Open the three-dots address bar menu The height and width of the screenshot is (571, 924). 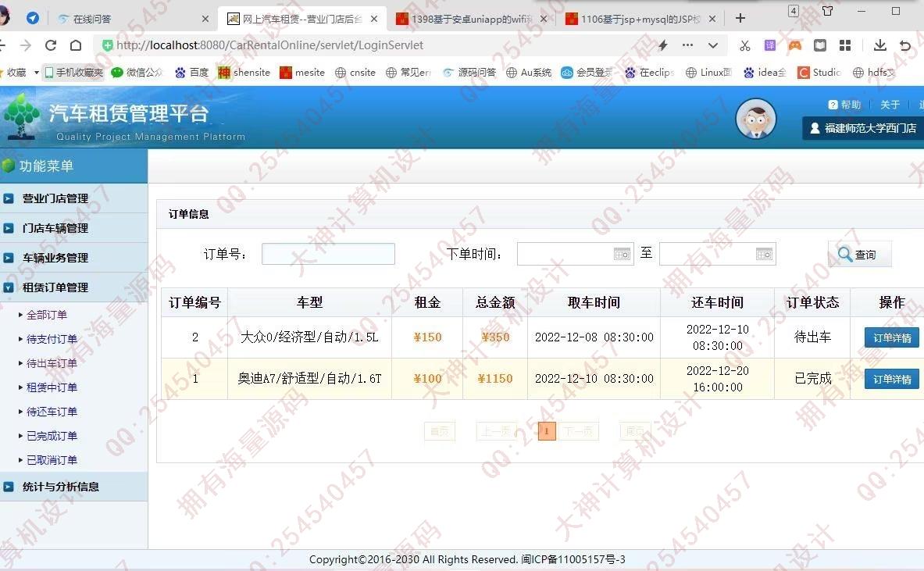(687, 45)
